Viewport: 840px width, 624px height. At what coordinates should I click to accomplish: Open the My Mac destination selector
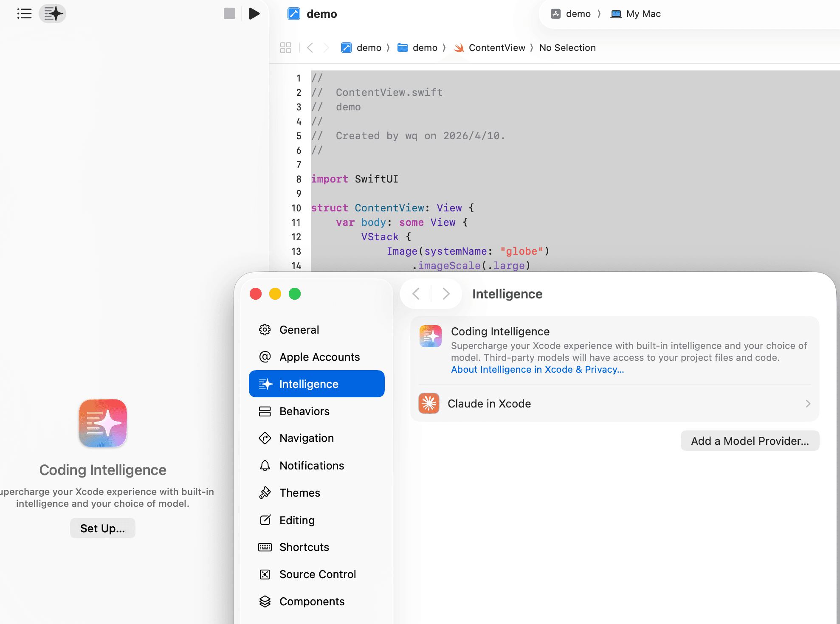(636, 14)
